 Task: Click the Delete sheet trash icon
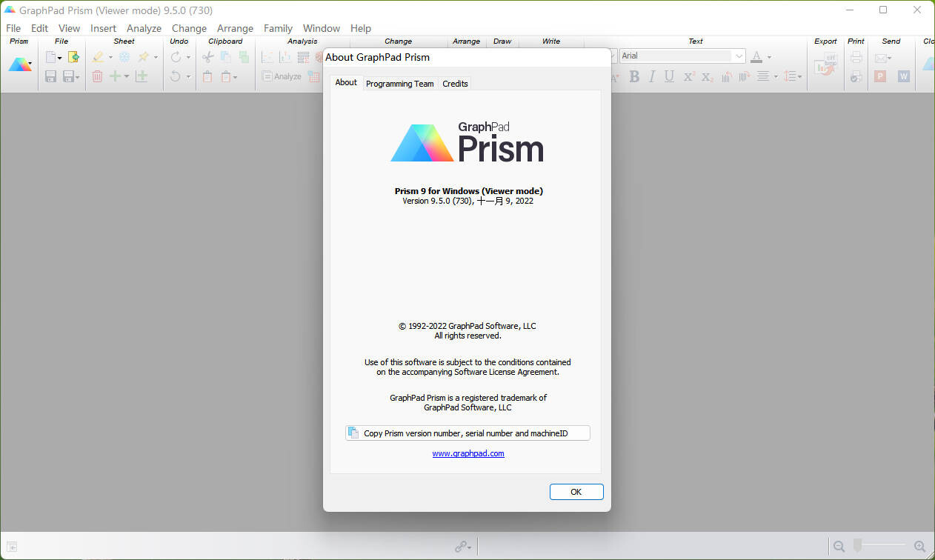(97, 76)
